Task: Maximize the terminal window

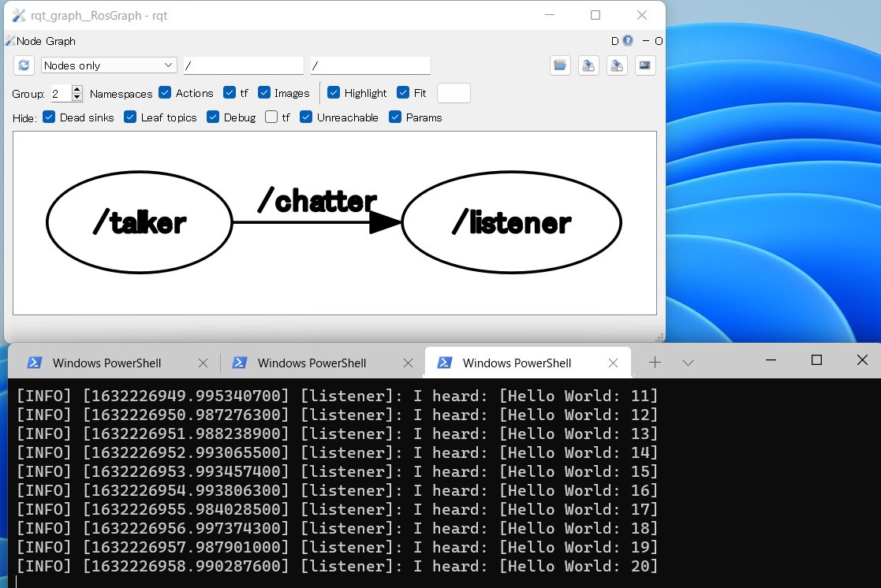Action: [x=816, y=360]
